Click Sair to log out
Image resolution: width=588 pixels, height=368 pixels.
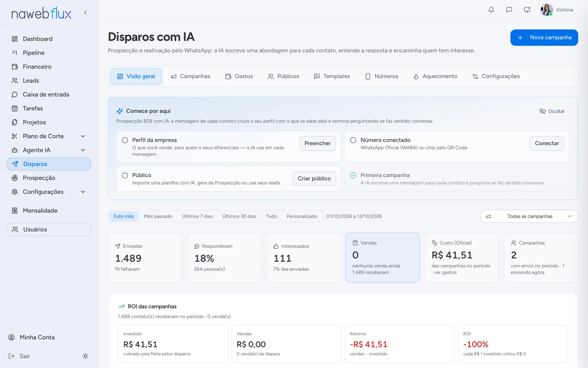point(19,356)
